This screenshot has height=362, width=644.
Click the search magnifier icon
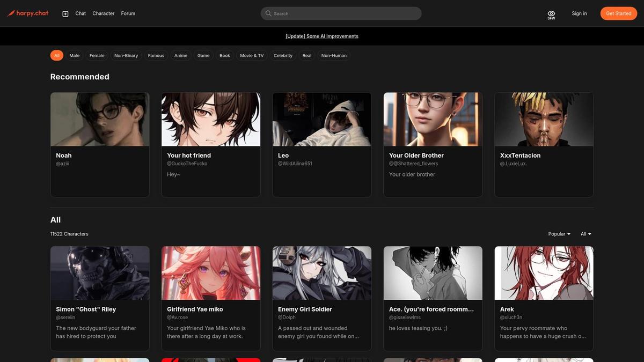(268, 13)
